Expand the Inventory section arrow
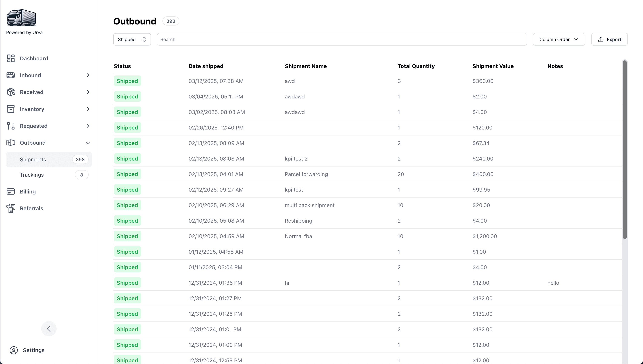Image resolution: width=643 pixels, height=364 pixels. tap(88, 109)
